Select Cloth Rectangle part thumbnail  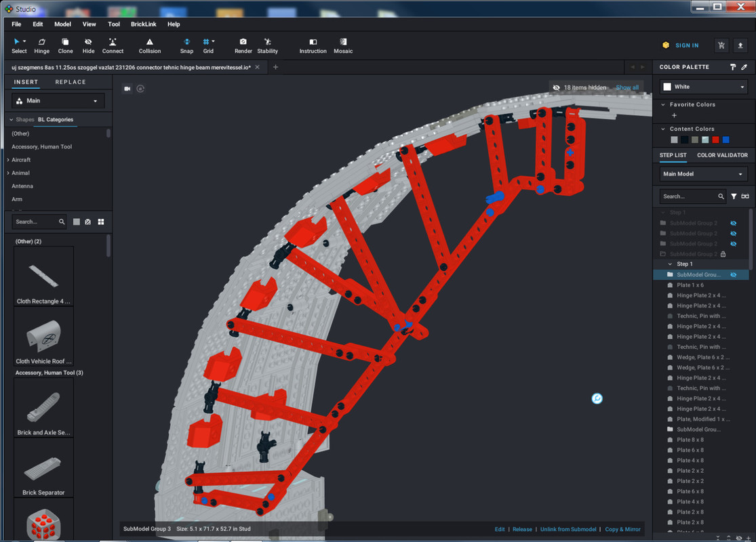(x=43, y=276)
